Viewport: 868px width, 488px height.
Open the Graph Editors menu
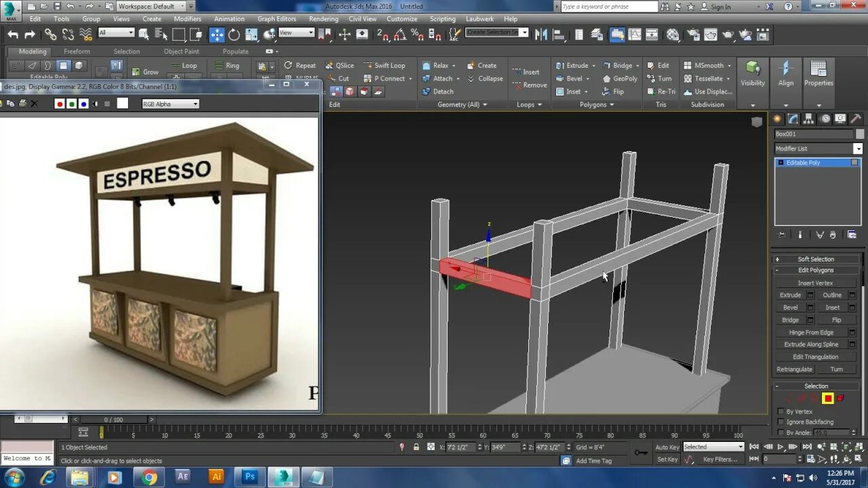pos(277,19)
